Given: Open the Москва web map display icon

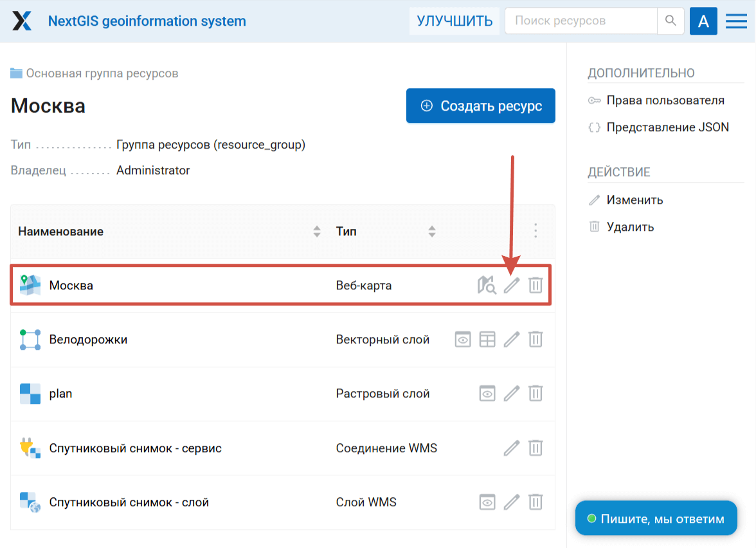Looking at the screenshot, I should (x=487, y=285).
